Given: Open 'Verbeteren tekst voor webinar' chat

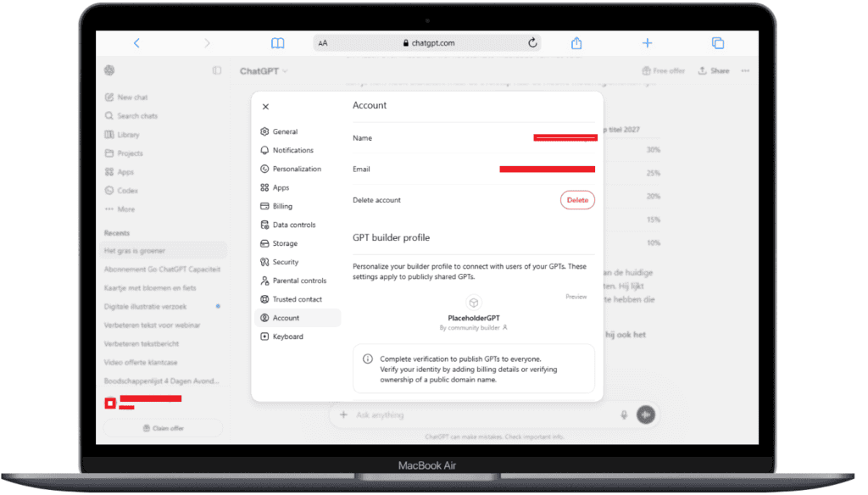Looking at the screenshot, I should click(x=164, y=325).
